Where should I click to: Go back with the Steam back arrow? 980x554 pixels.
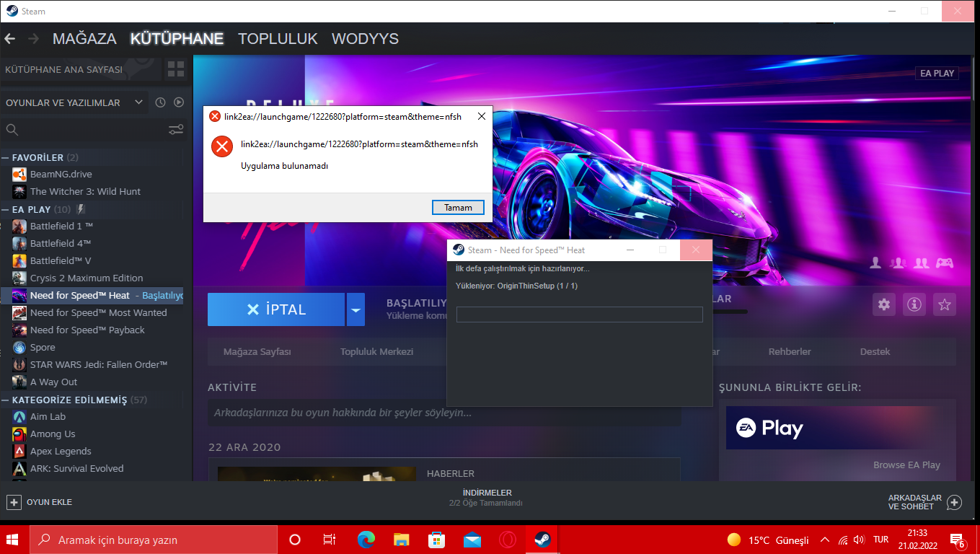pos(10,39)
